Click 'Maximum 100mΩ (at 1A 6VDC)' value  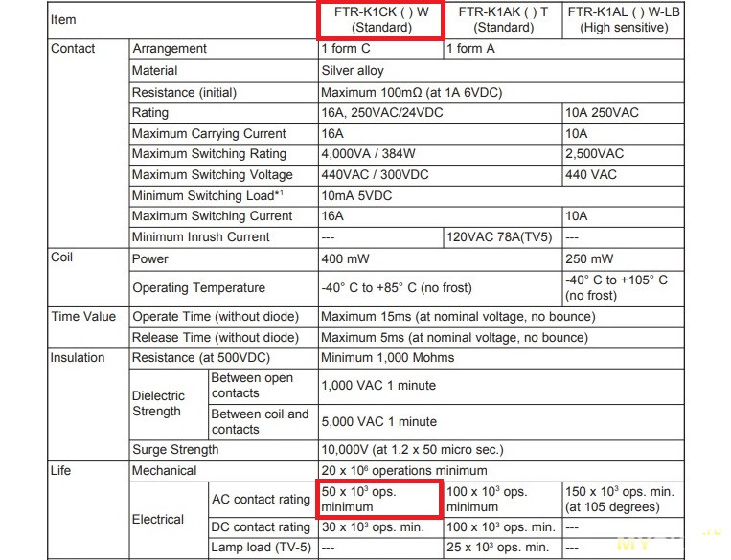501,92
